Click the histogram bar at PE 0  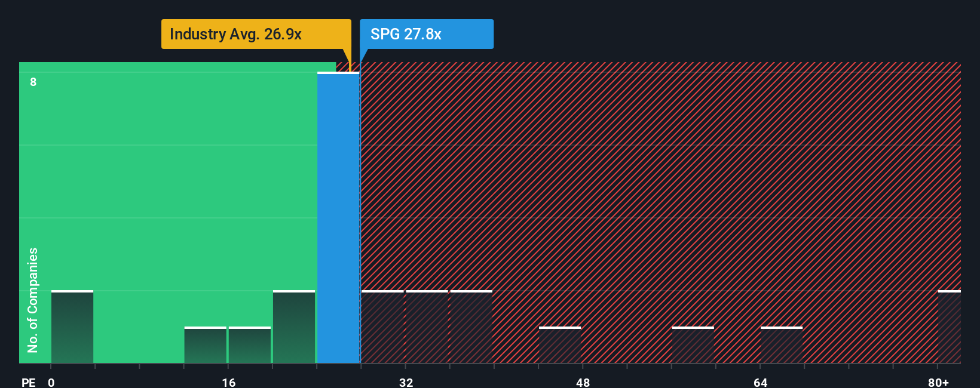tap(72, 327)
